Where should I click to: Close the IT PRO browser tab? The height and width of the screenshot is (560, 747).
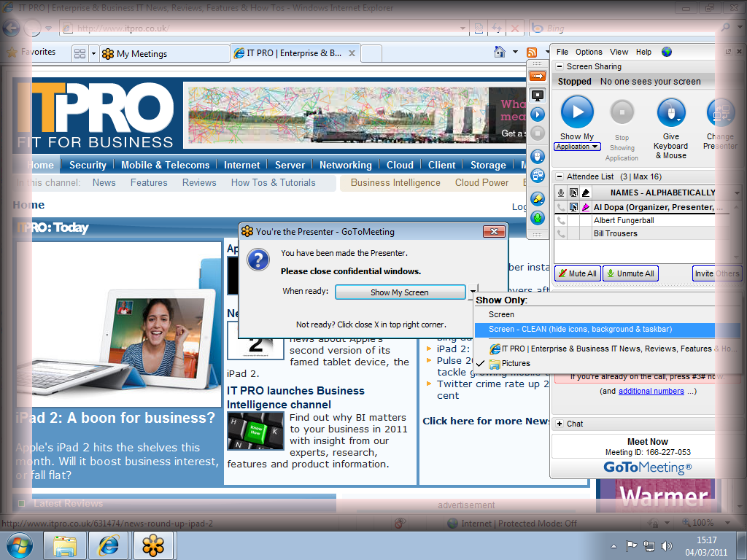click(352, 53)
